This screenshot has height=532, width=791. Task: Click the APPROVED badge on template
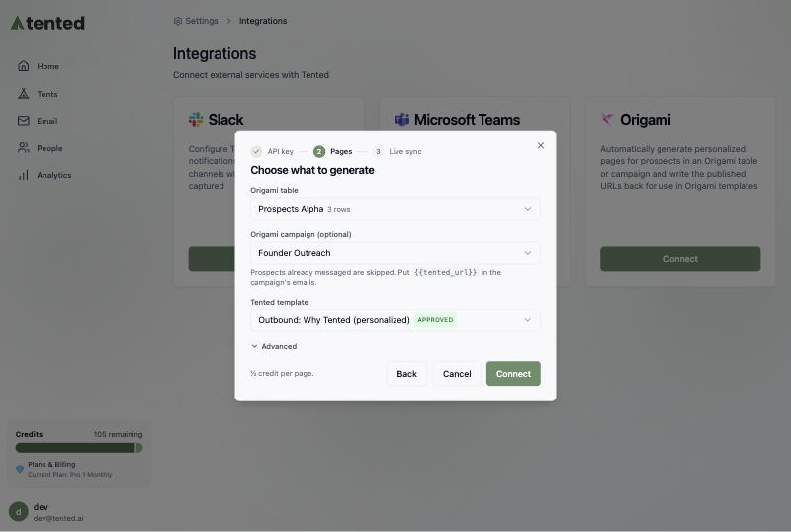click(435, 320)
